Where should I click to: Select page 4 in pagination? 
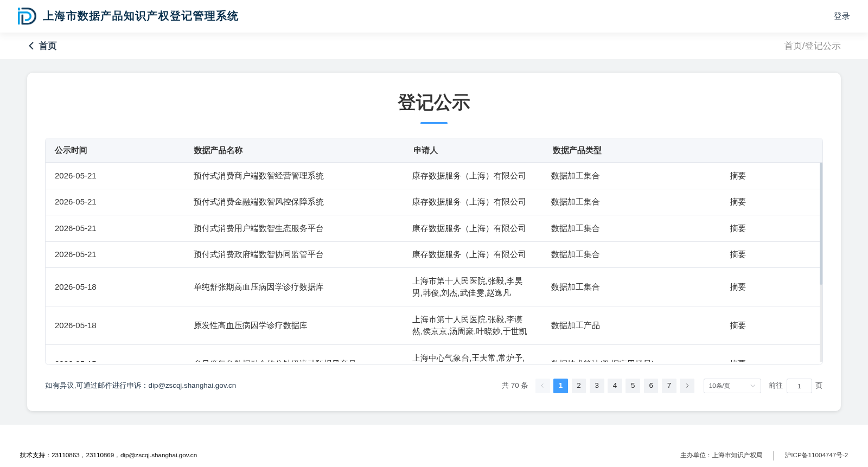pos(615,386)
